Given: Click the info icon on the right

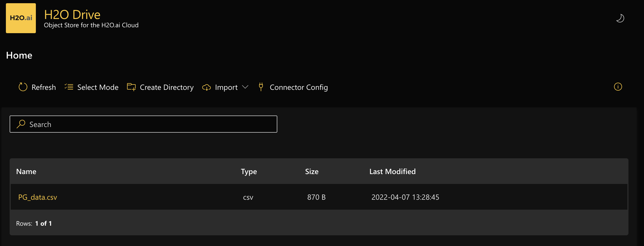Looking at the screenshot, I should pyautogui.click(x=618, y=87).
